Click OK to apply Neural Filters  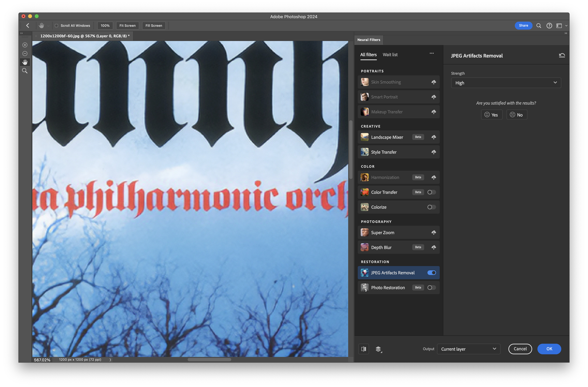(x=549, y=349)
